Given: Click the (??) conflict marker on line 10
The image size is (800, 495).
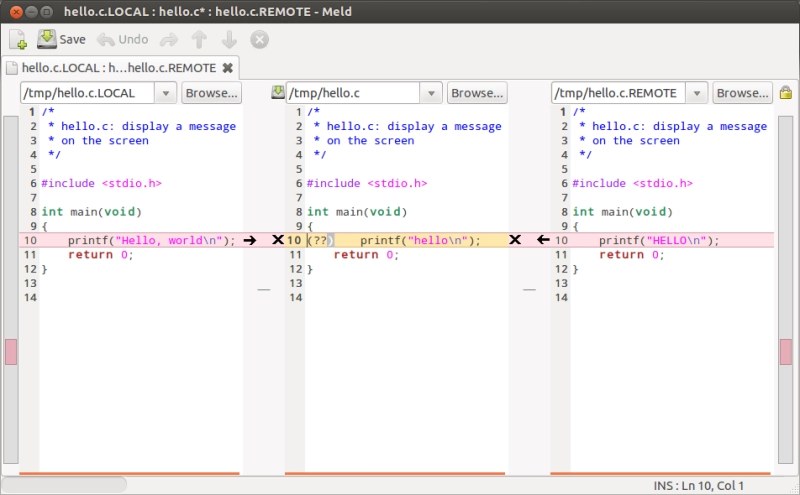Looking at the screenshot, I should 320,240.
